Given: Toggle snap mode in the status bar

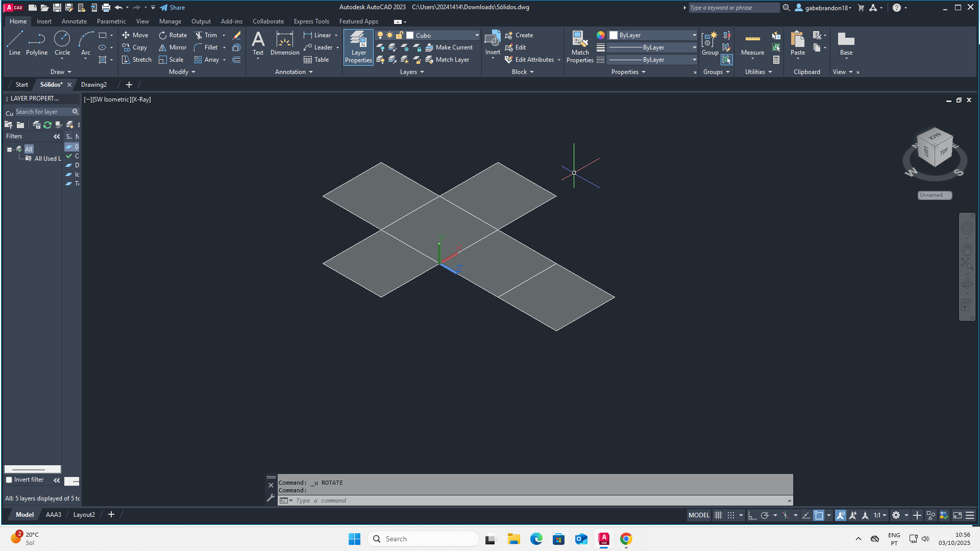Looking at the screenshot, I should click(x=731, y=515).
